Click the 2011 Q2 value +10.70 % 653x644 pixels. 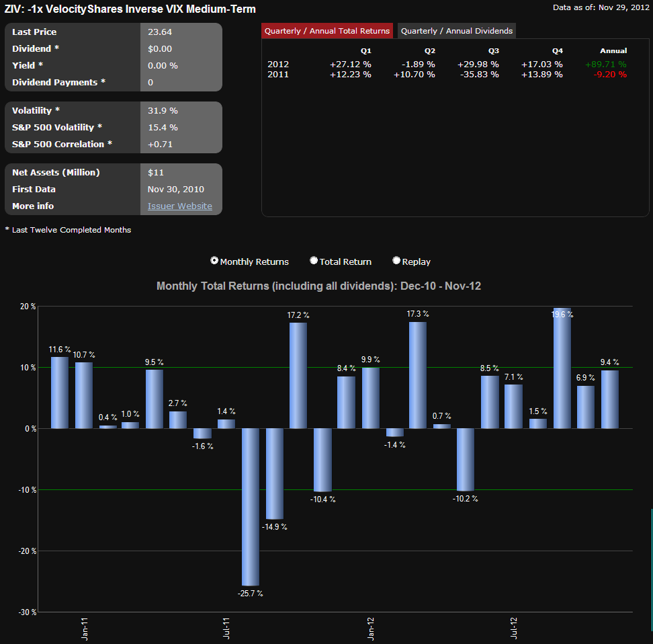point(415,74)
